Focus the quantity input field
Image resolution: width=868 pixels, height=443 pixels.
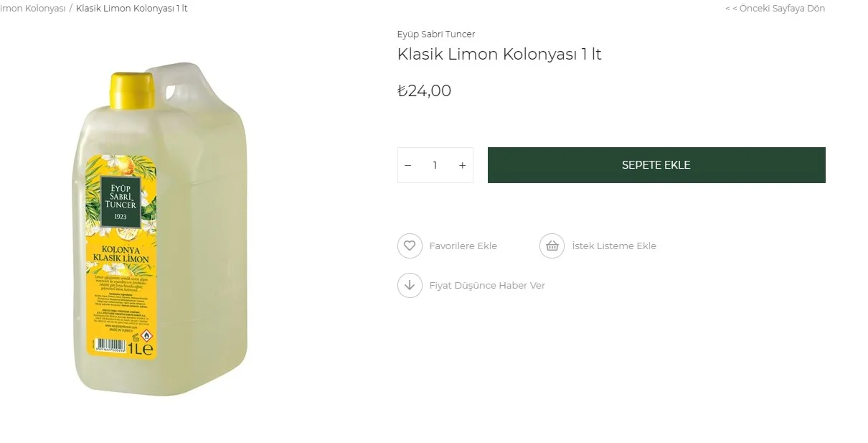435,165
